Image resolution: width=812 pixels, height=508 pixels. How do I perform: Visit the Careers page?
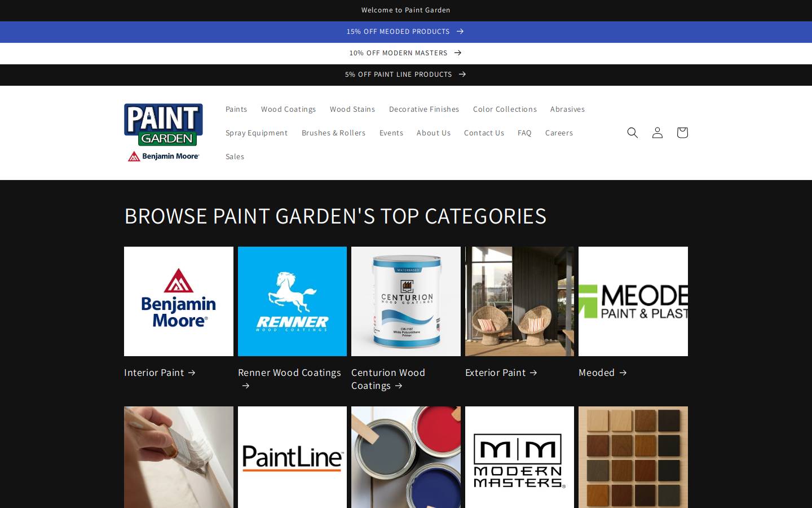(x=559, y=133)
